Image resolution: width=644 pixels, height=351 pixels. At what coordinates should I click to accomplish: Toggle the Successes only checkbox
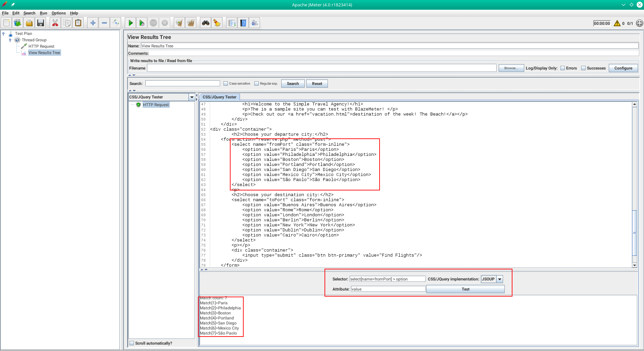point(584,68)
